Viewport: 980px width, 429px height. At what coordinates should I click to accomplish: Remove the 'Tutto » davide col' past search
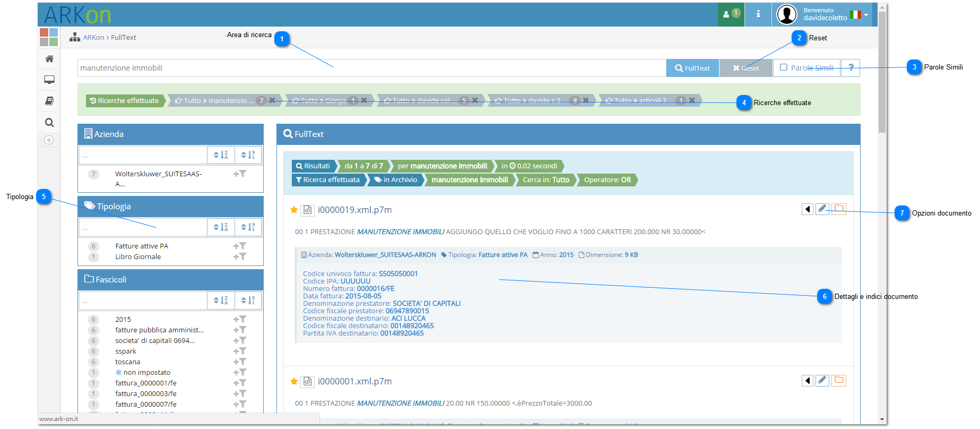pyautogui.click(x=475, y=100)
